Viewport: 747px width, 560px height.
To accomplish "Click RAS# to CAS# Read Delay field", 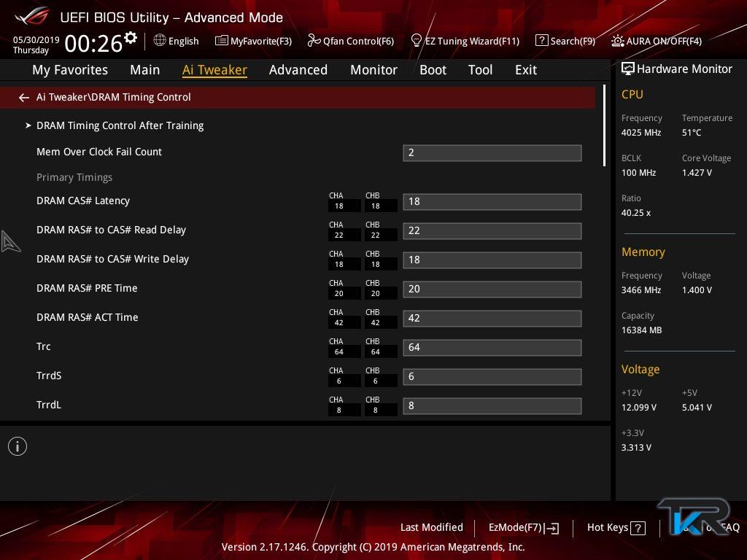I will pos(492,231).
